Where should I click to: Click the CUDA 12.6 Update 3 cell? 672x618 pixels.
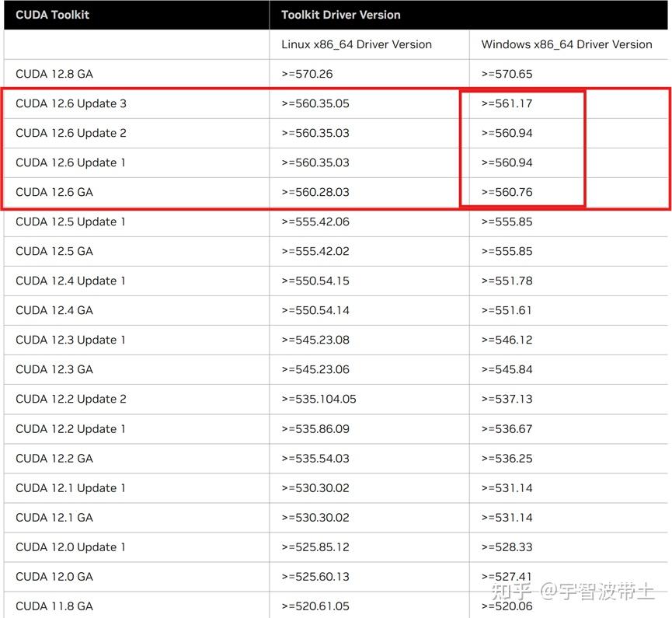[x=71, y=103]
